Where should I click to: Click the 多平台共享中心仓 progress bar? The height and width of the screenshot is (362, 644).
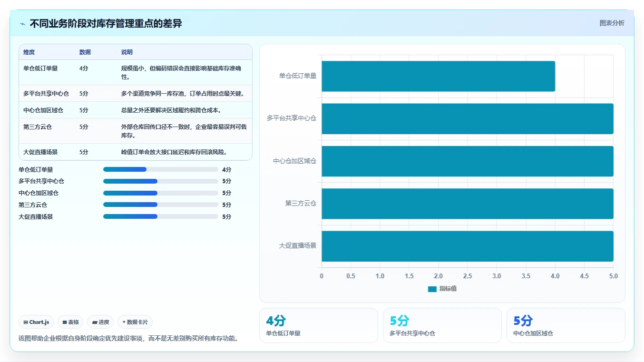161,181
